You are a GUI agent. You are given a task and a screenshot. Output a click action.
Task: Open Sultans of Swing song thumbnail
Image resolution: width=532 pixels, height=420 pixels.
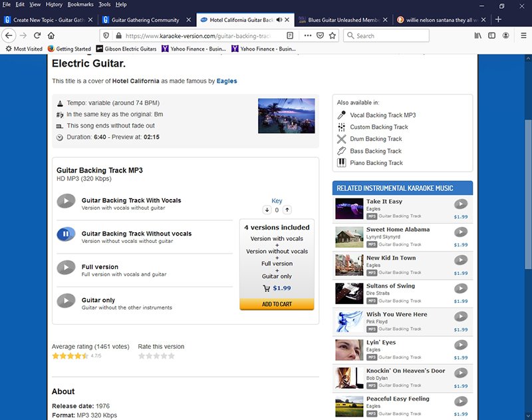tap(349, 294)
